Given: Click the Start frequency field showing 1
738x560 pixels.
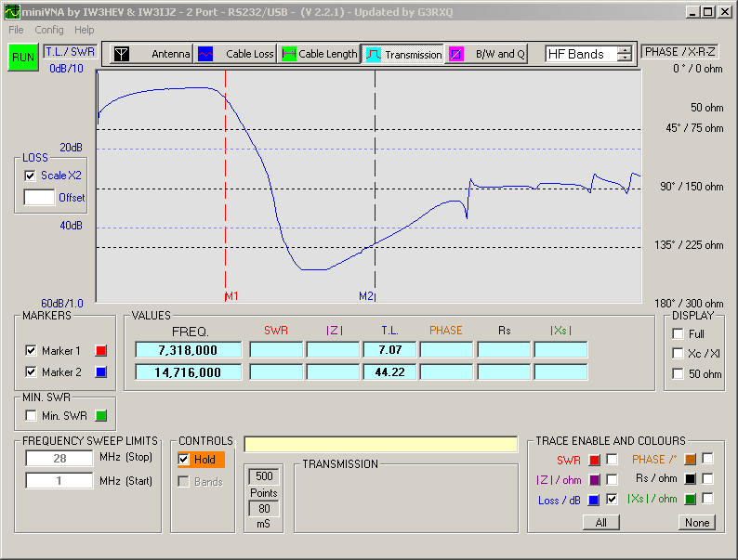Looking at the screenshot, I should (59, 480).
